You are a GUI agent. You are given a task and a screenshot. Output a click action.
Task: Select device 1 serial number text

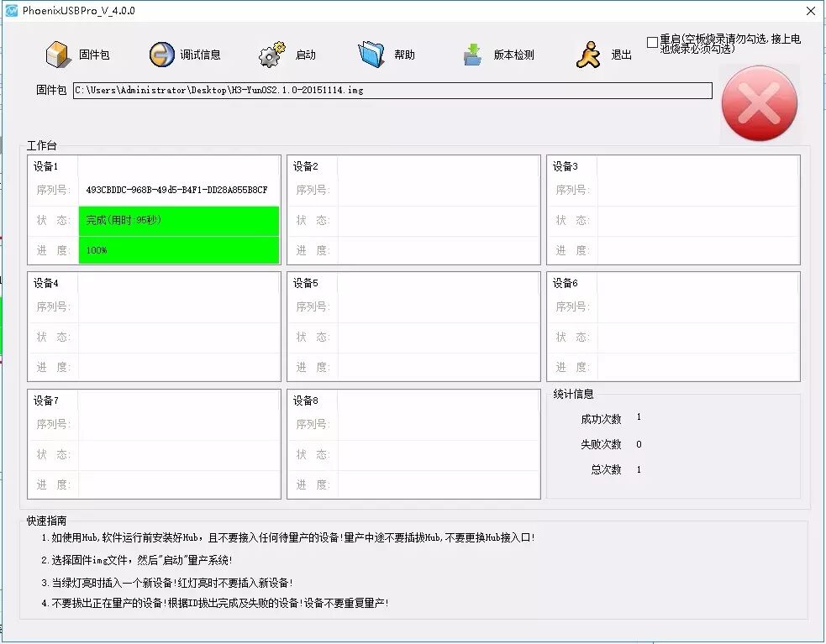[x=176, y=190]
